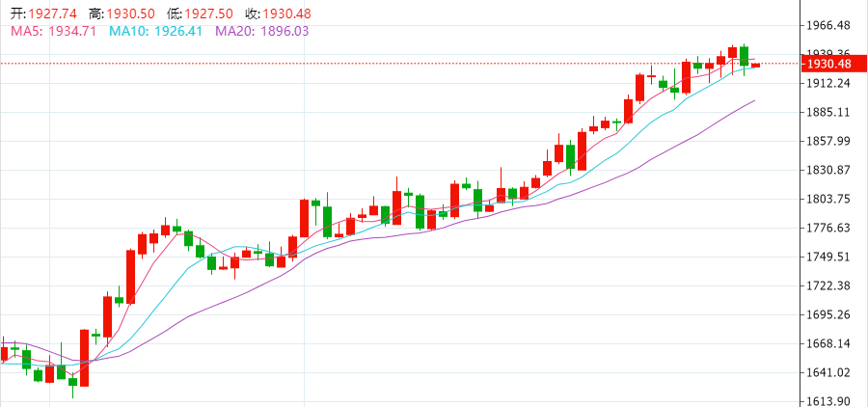Click the last small red candlestick at the right end

pos(755,66)
